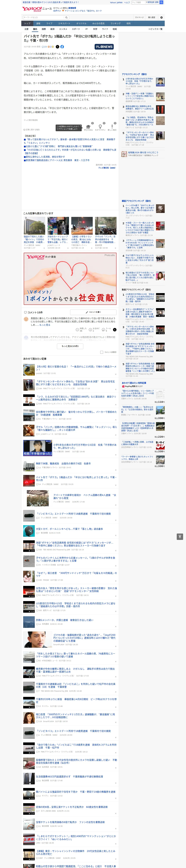Viewport: 186px width, 868px height.
Task: Click the keyword search magnifier icon
Action: pos(66,18)
